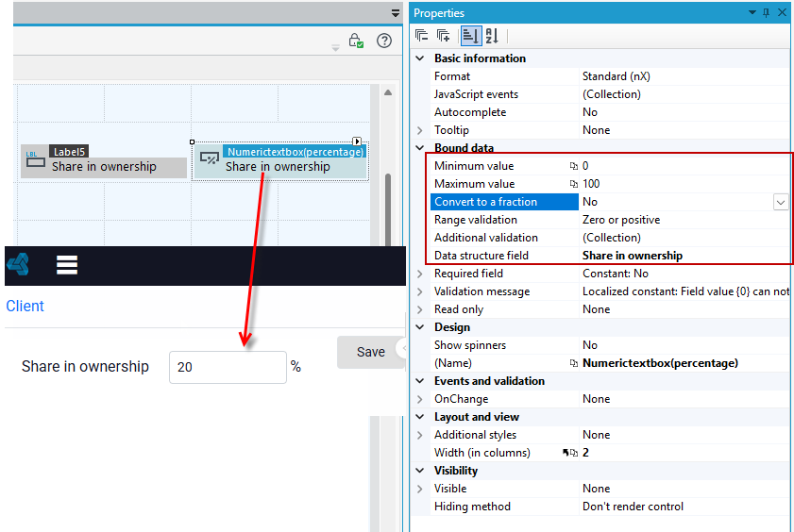Collapse the Layout and view group

point(420,417)
